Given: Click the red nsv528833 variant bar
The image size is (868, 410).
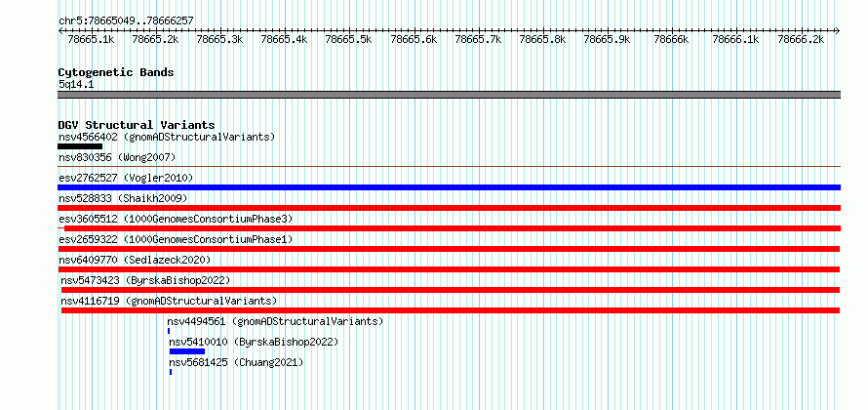Looking at the screenshot, I should pos(450,208).
